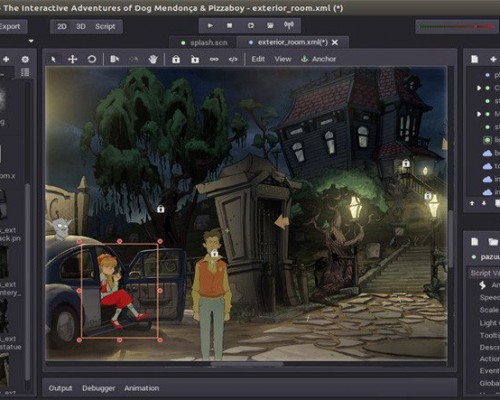Lock the selected object with padlock icon
Image resolution: width=500 pixels, height=400 pixels.
click(x=176, y=59)
